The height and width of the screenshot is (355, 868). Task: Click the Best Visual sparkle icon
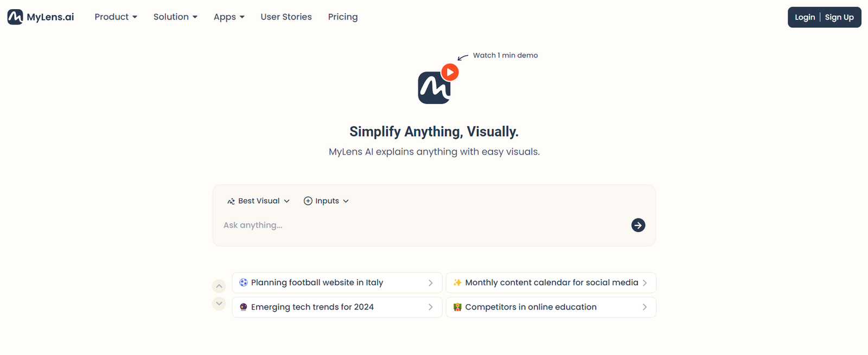(x=231, y=201)
